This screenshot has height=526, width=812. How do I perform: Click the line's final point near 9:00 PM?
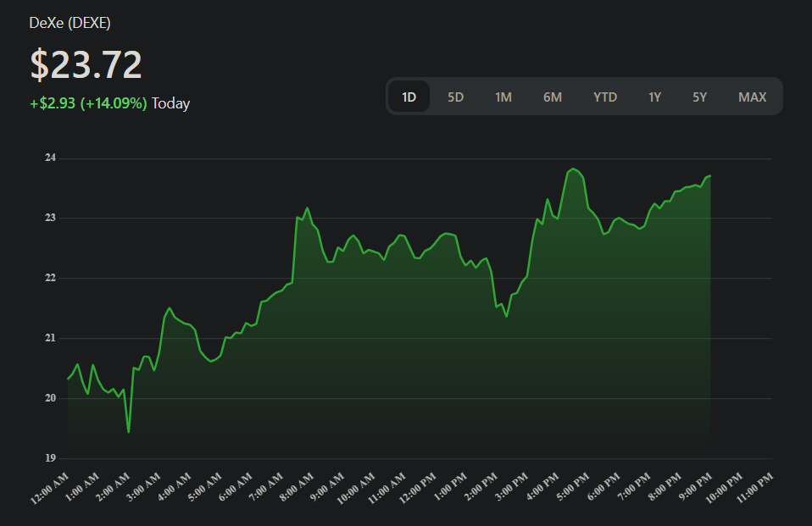(709, 176)
